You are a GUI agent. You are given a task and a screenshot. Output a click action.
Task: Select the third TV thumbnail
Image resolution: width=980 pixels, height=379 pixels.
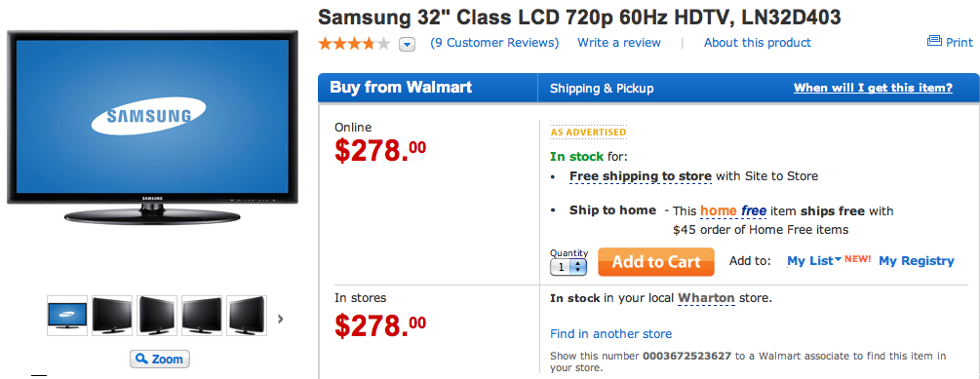pyautogui.click(x=158, y=316)
